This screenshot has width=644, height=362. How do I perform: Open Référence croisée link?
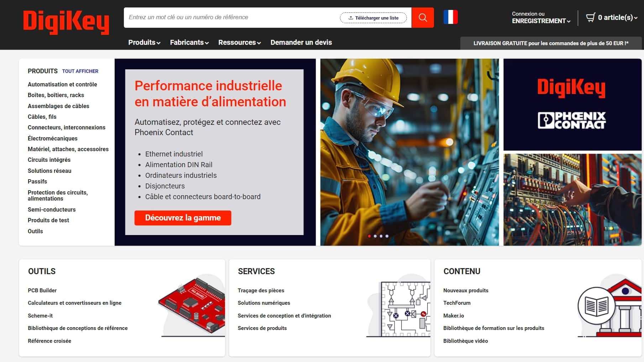[49, 341]
